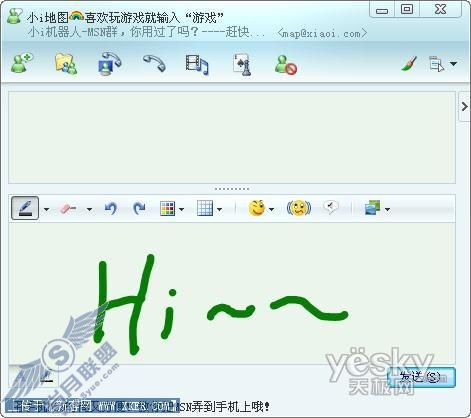Open the share files icon

click(66, 63)
